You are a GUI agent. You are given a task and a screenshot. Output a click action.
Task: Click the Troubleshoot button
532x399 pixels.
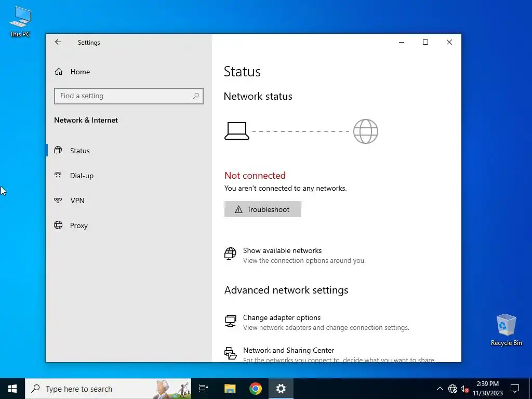tap(262, 209)
